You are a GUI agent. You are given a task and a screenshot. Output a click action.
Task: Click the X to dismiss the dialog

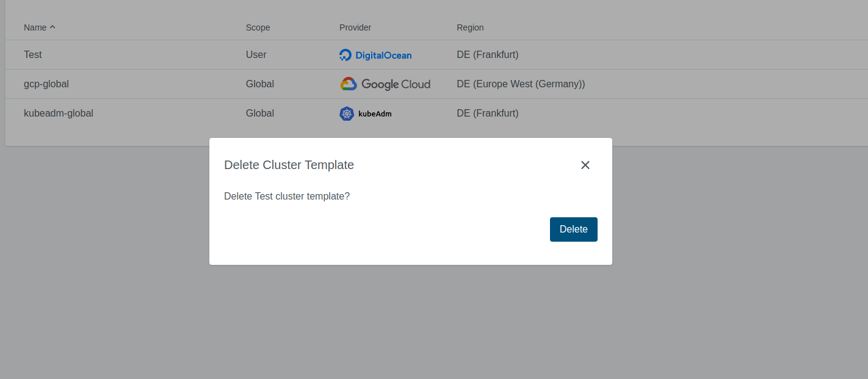[x=585, y=165]
